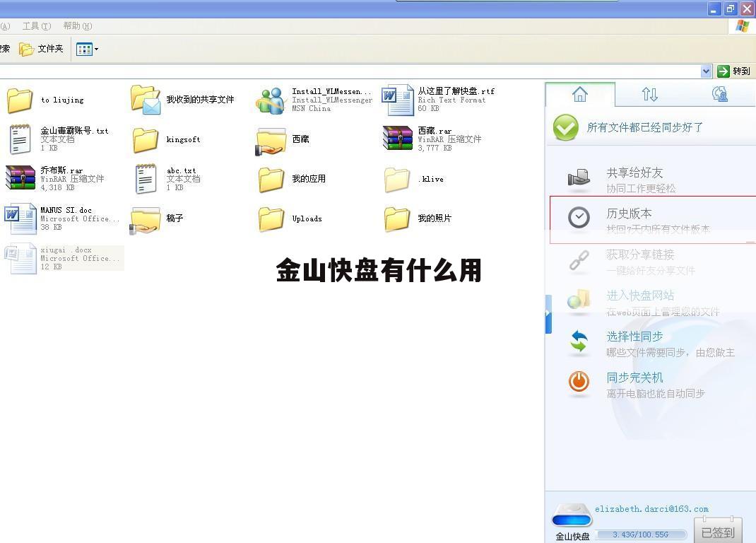Click the green sync-complete checkmark icon
756x543 pixels.
tap(565, 127)
